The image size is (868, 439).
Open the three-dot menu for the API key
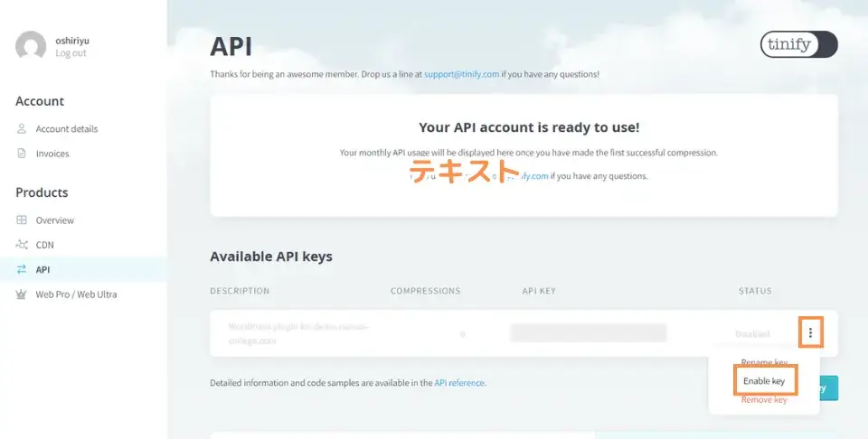810,332
